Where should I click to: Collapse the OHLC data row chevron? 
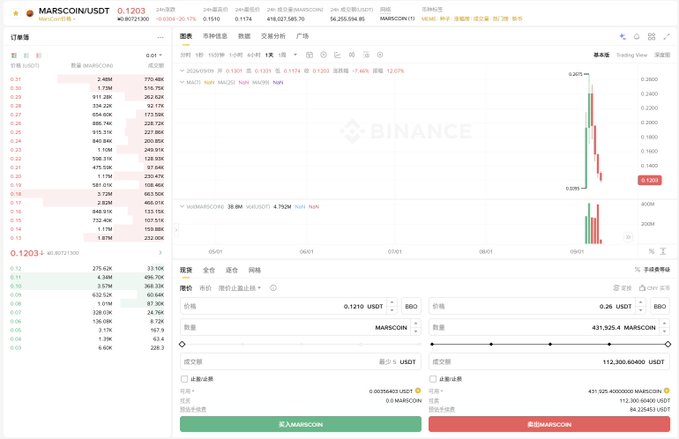point(182,71)
